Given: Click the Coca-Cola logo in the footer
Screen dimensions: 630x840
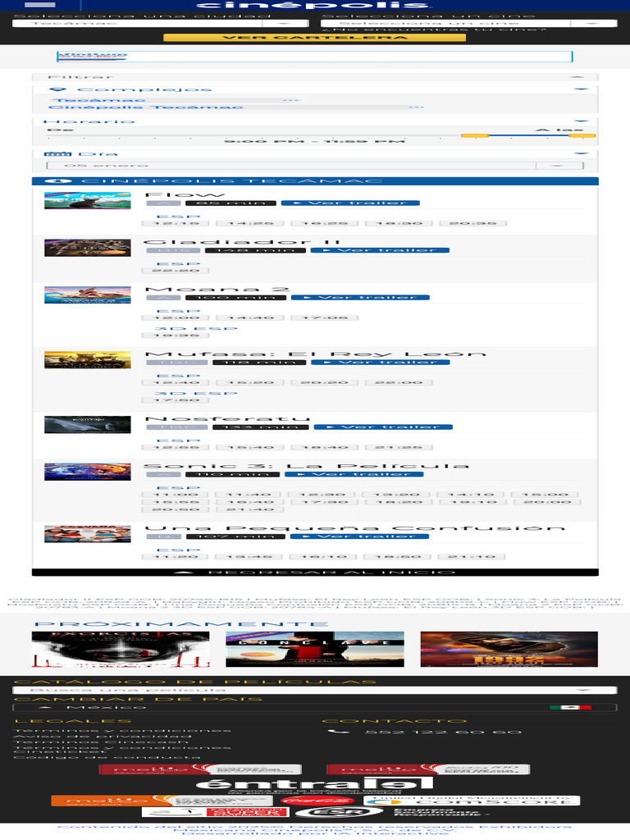Looking at the screenshot, I should coord(318,801).
